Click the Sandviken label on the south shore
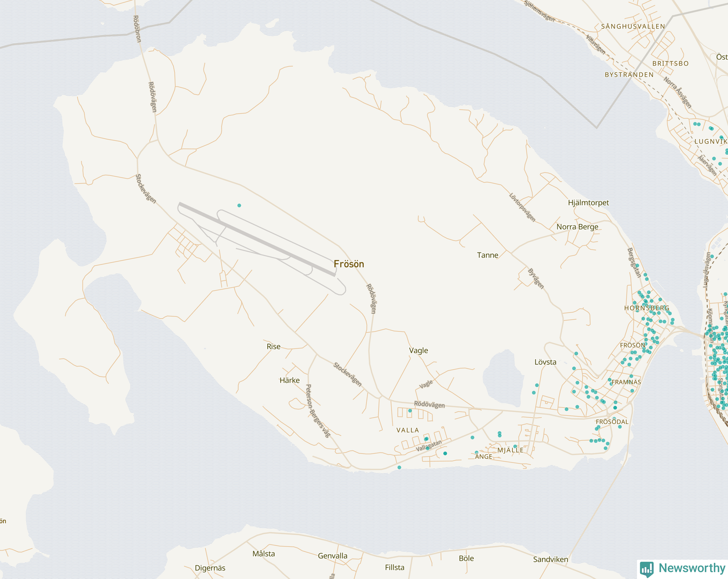This screenshot has height=579, width=728. click(550, 559)
